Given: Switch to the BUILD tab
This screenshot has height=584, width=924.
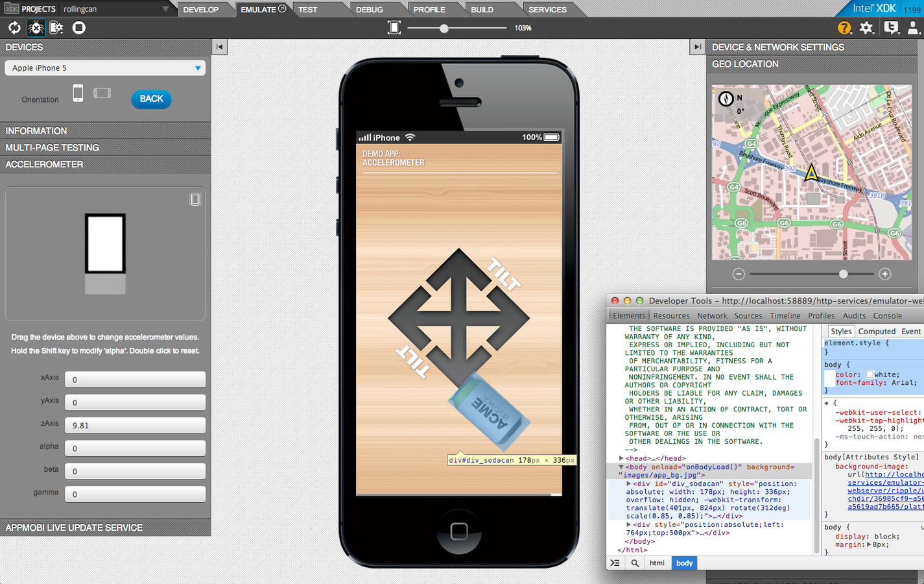Looking at the screenshot, I should (x=482, y=9).
